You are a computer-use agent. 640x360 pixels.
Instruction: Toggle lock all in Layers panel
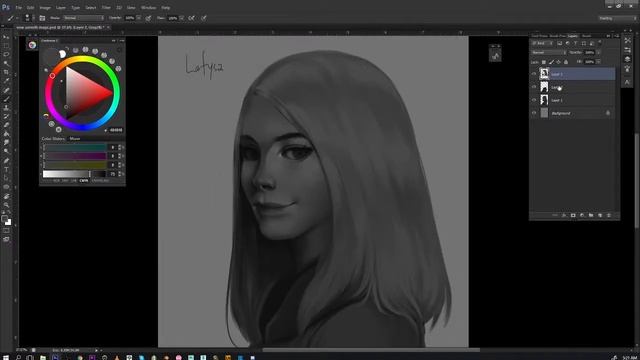[x=566, y=62]
